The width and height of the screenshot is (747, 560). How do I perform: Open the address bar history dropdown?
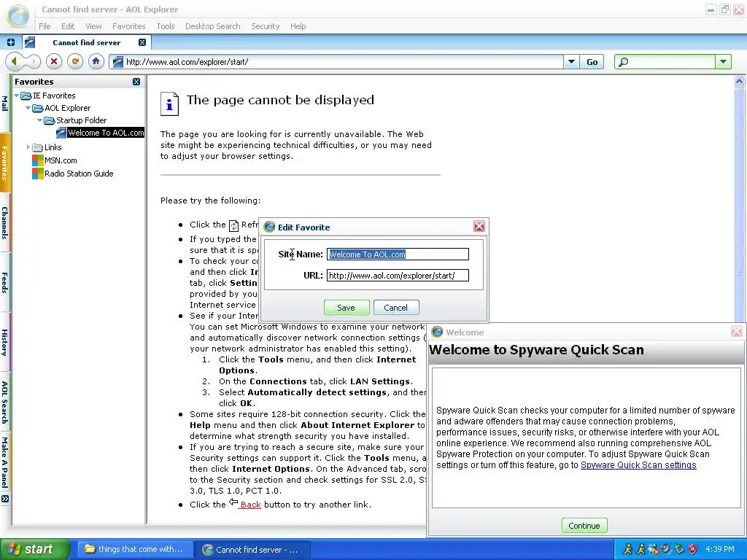[570, 61]
